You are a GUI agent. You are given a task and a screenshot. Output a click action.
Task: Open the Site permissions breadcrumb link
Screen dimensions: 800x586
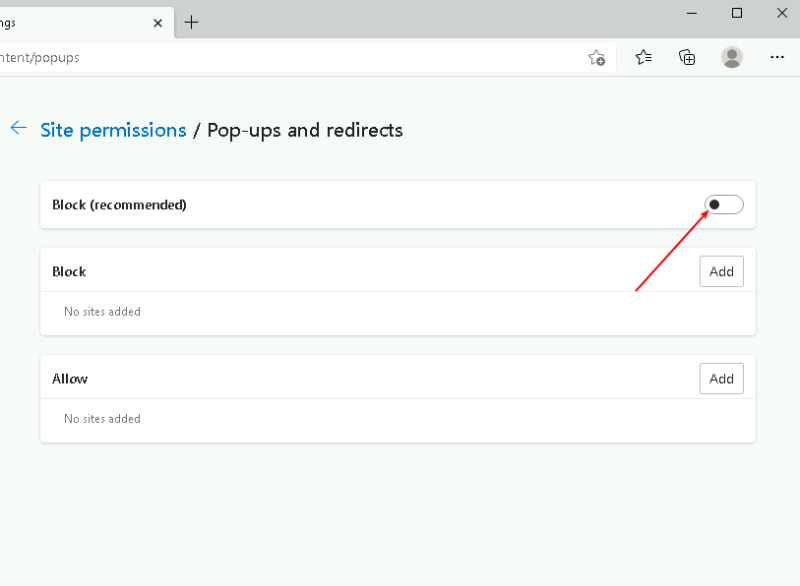113,131
